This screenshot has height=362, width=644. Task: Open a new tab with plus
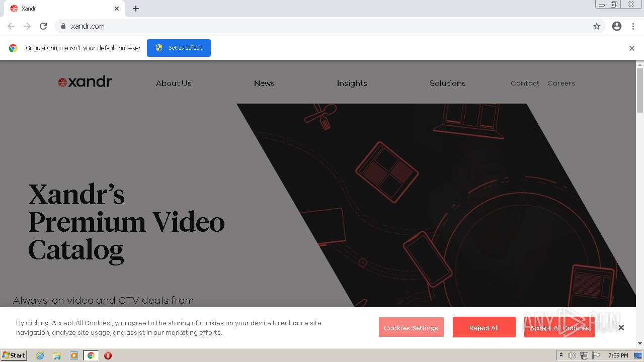tap(136, 9)
